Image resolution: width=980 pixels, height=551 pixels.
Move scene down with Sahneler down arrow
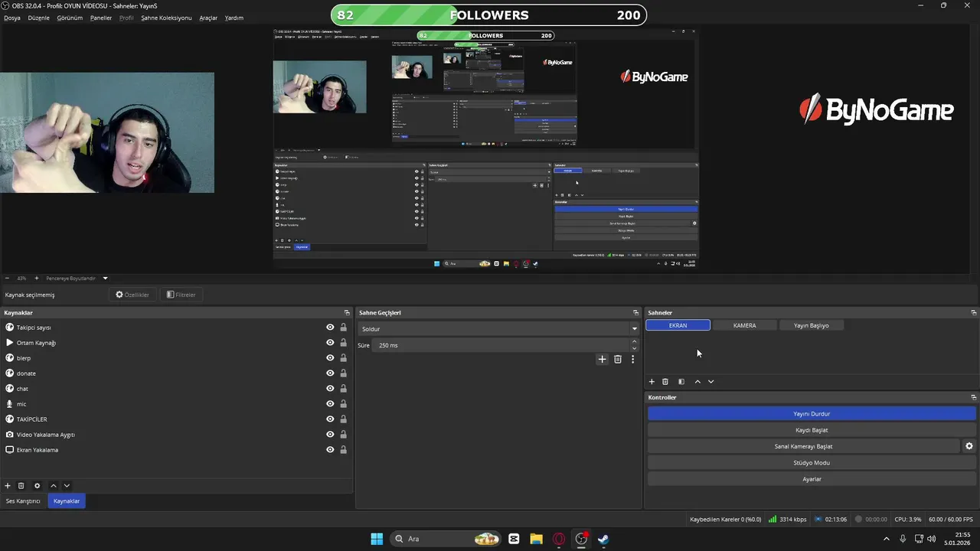point(710,382)
